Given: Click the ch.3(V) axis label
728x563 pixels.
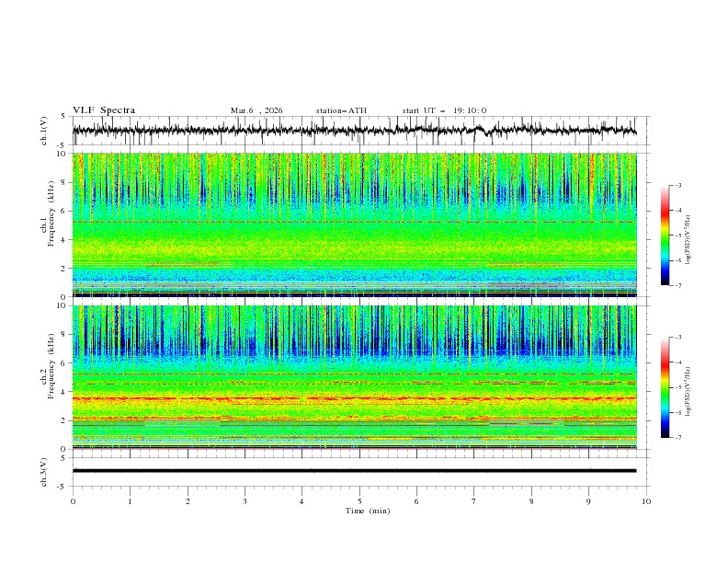Looking at the screenshot, I should click(45, 471).
